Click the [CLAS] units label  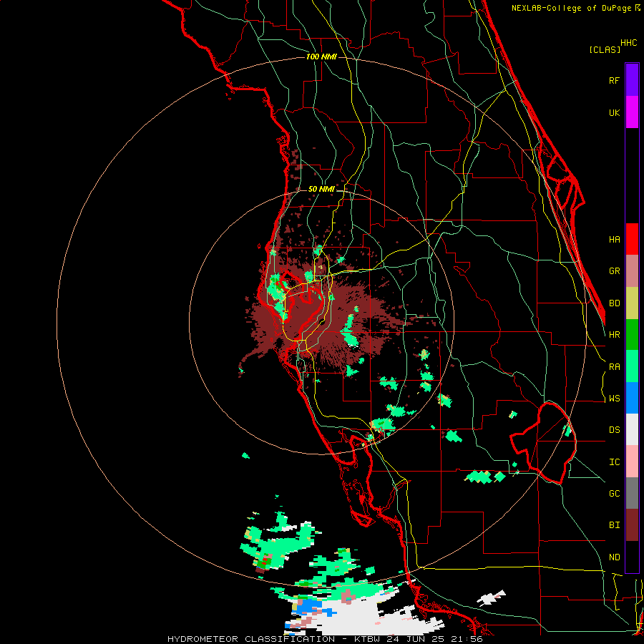(x=605, y=49)
